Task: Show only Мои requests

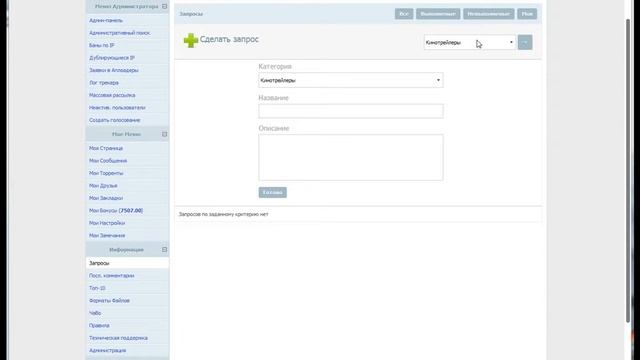Action: 527,14
